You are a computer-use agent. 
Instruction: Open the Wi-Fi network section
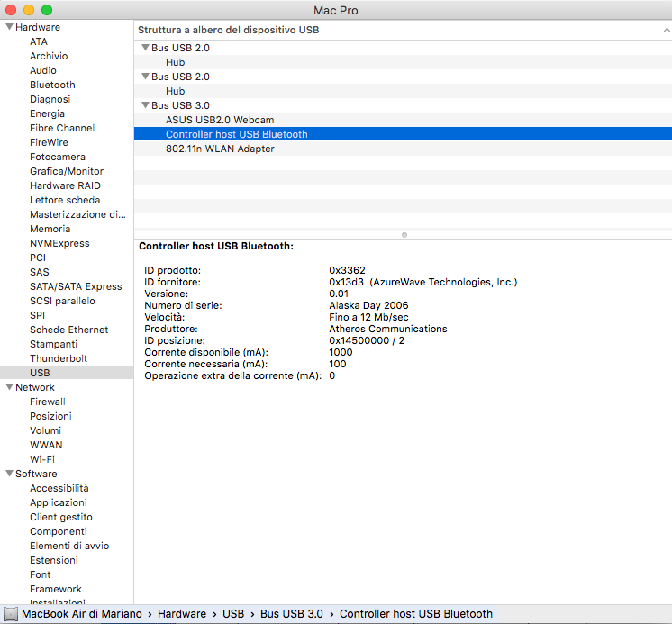41,459
